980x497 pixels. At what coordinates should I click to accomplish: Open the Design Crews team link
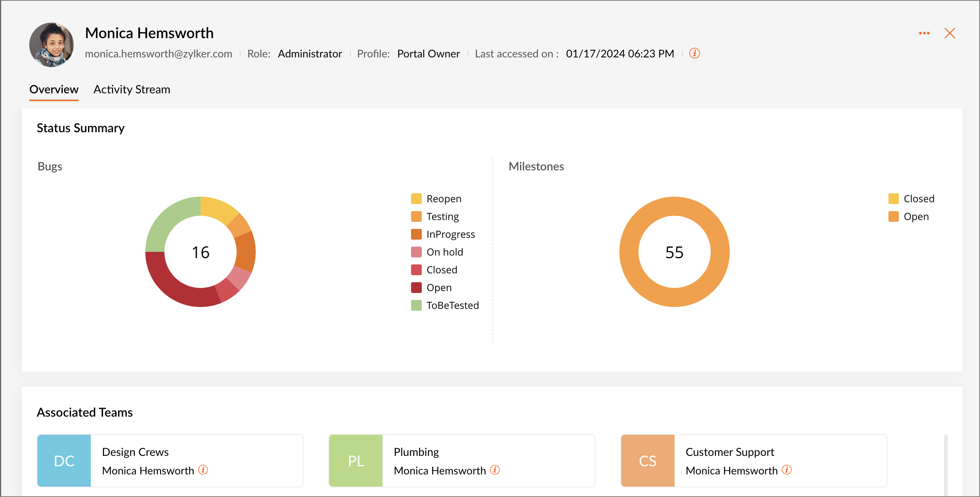(135, 452)
